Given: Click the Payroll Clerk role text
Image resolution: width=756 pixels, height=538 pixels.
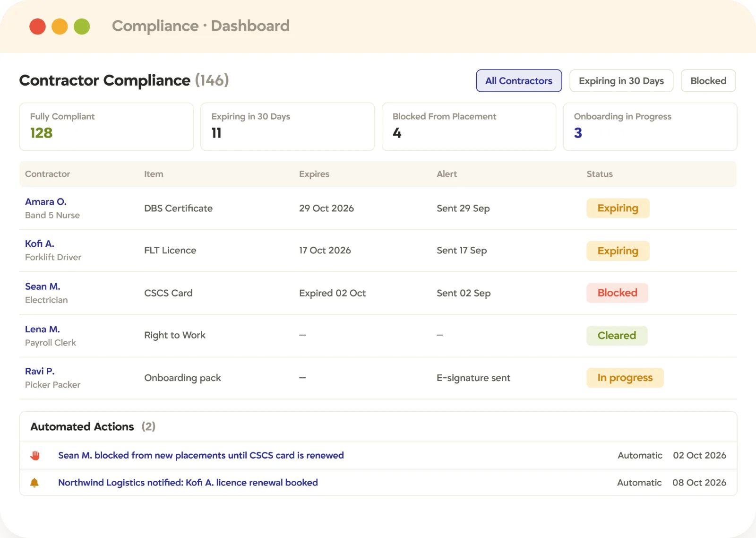Looking at the screenshot, I should [51, 343].
